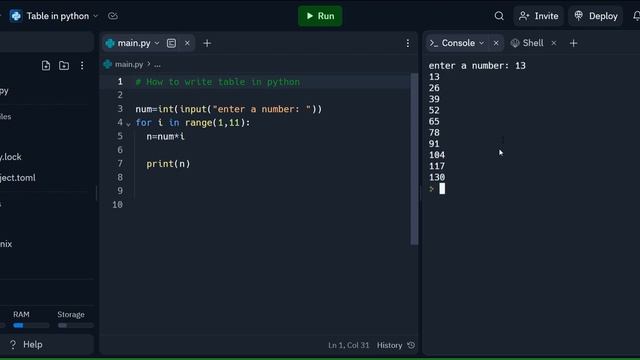Click the print(n) code line
Image resolution: width=640 pixels, height=360 pixels.
pos(168,164)
